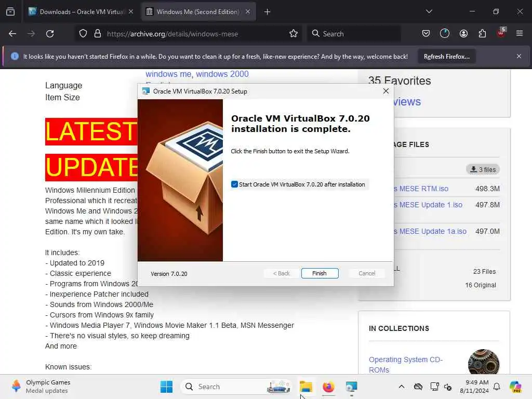Open the collection gears thumbnail
This screenshot has height=399, width=532.
(x=484, y=362)
